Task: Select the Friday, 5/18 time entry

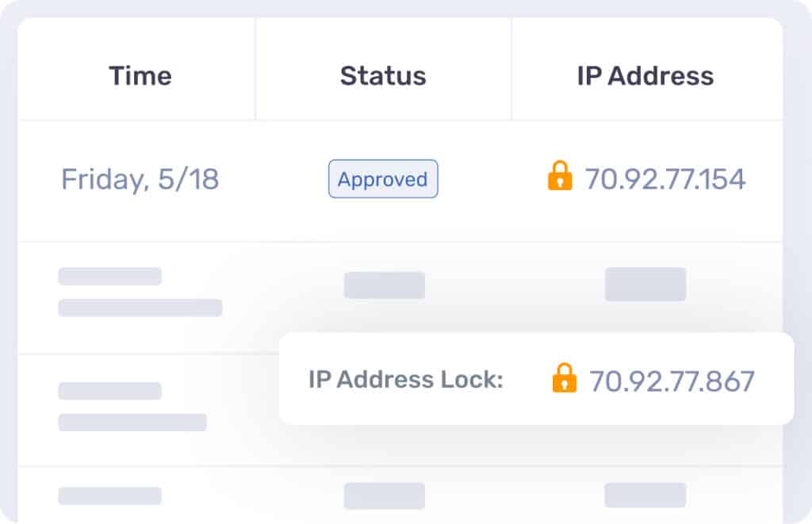Action: 140,180
